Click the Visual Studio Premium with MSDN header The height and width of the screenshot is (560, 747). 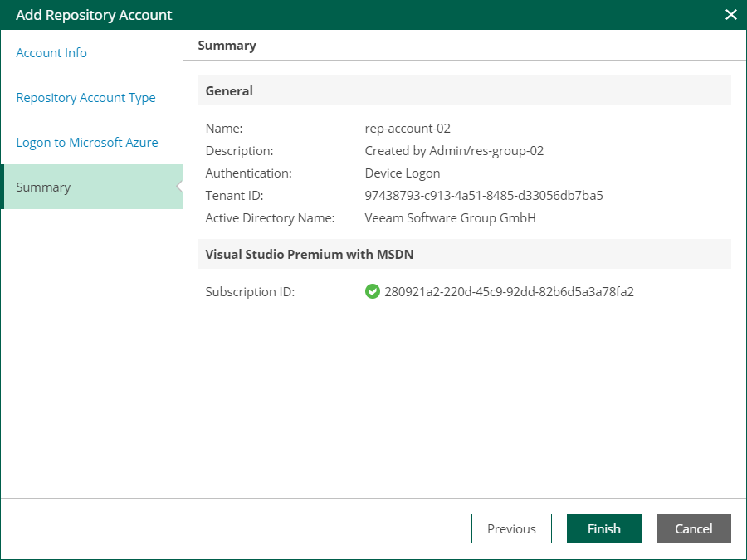tap(310, 255)
